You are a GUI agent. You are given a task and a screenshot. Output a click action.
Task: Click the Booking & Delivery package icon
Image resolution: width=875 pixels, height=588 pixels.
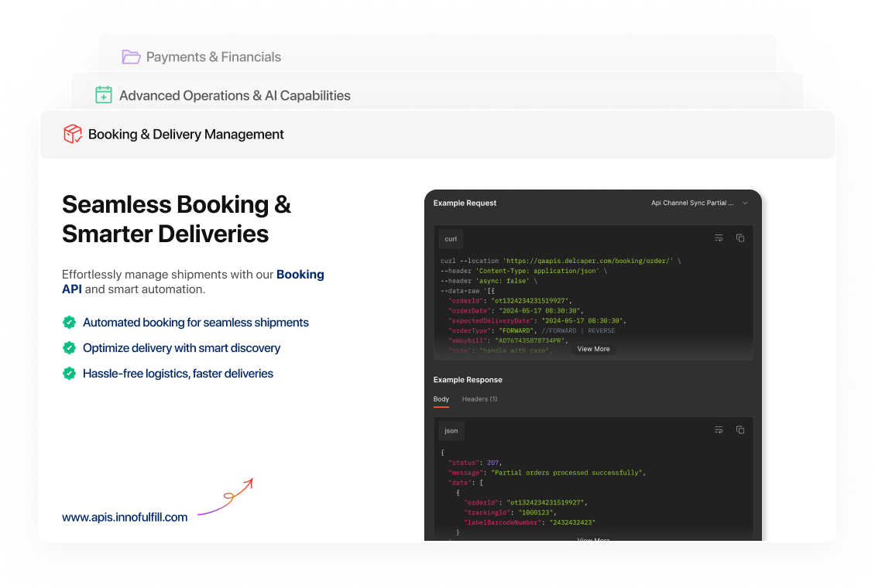click(73, 134)
